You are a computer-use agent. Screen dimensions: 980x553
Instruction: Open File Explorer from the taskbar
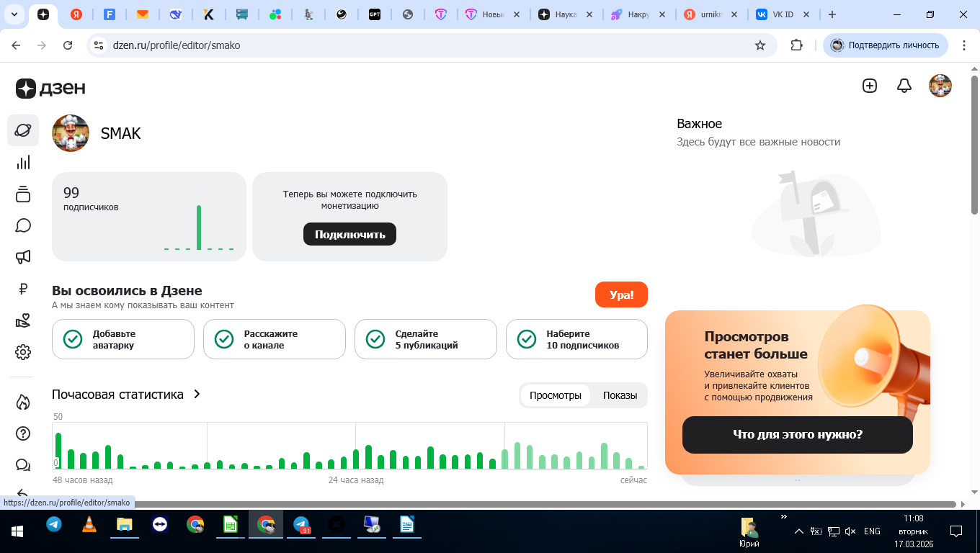click(124, 525)
